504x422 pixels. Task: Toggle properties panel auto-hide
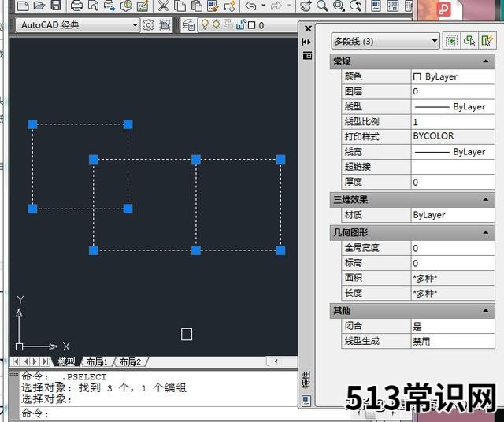(306, 42)
